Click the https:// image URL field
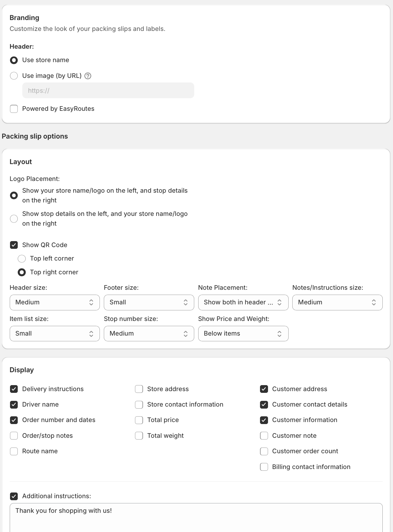 pos(108,90)
